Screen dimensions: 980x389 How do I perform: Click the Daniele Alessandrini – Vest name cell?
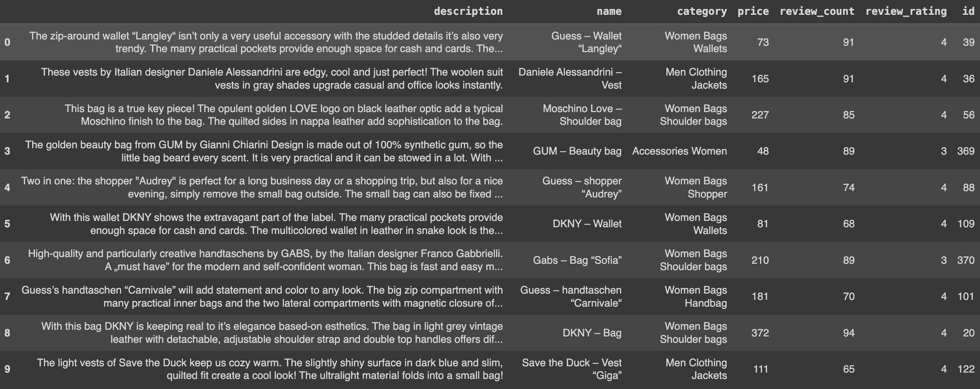click(570, 78)
